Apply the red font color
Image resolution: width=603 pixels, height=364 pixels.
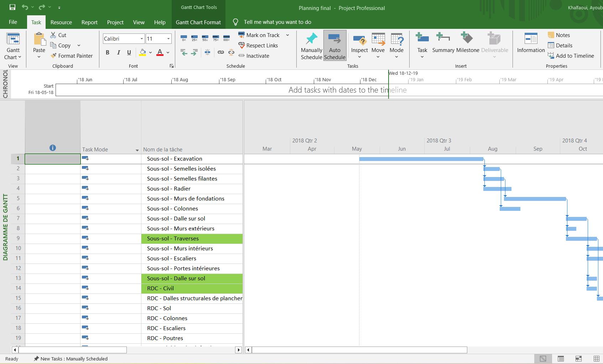(160, 53)
